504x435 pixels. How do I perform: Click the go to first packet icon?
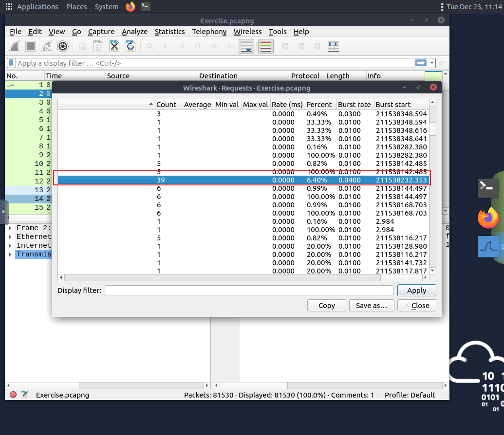tap(214, 47)
